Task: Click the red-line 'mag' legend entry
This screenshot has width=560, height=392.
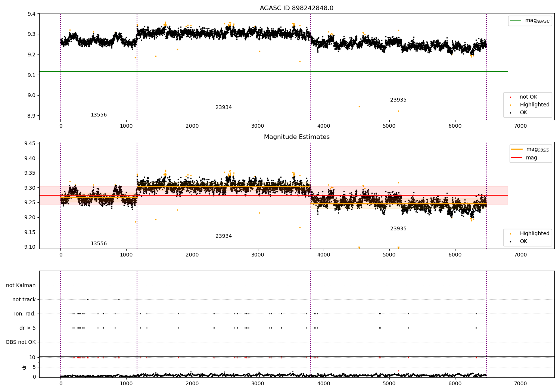Action: click(524, 158)
